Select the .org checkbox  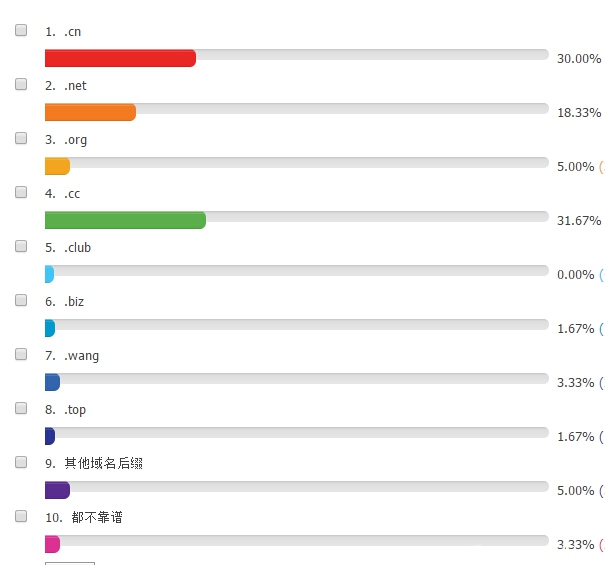point(21,138)
